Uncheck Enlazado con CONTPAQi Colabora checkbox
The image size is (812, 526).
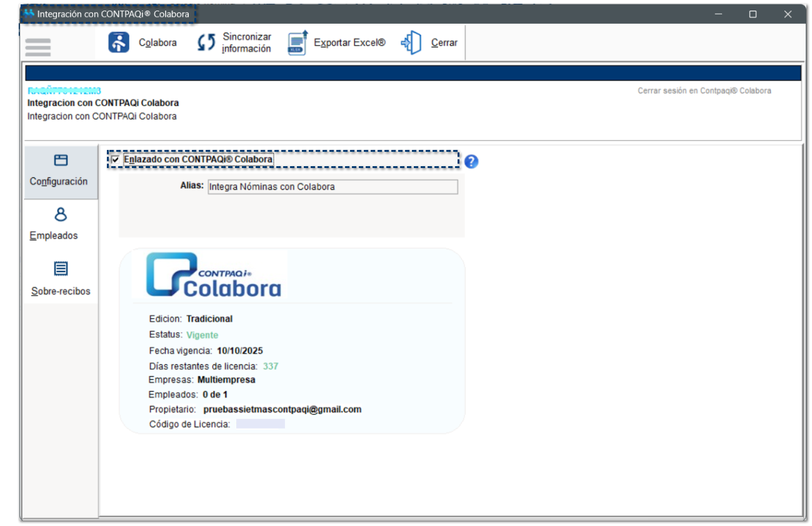(x=115, y=159)
